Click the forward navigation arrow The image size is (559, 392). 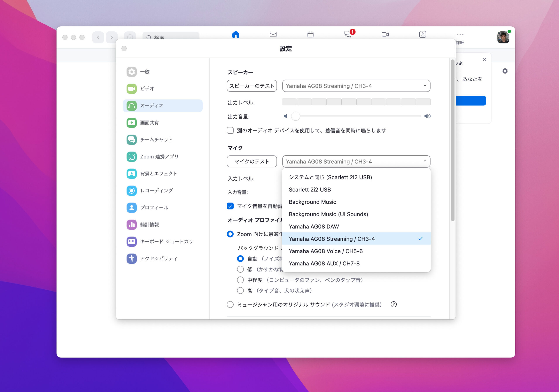tap(112, 37)
